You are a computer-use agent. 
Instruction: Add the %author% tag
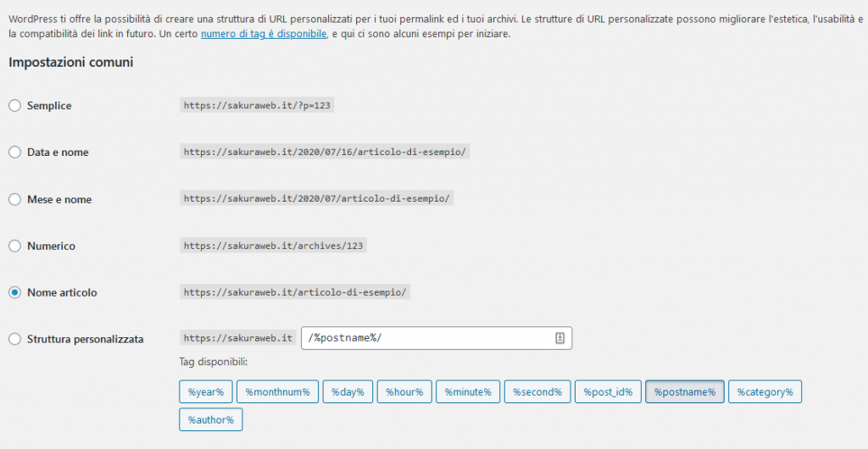(211, 419)
